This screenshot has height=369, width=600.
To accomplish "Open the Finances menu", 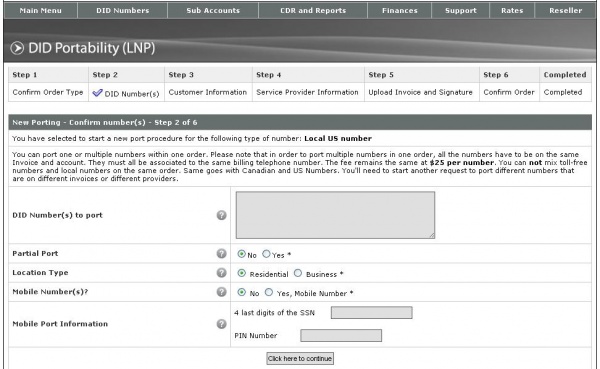I will [x=399, y=10].
